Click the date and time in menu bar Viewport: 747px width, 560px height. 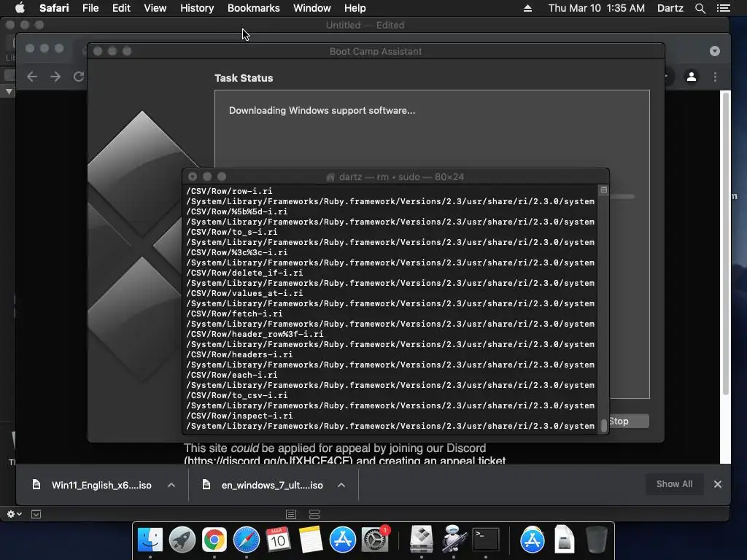pos(597,8)
